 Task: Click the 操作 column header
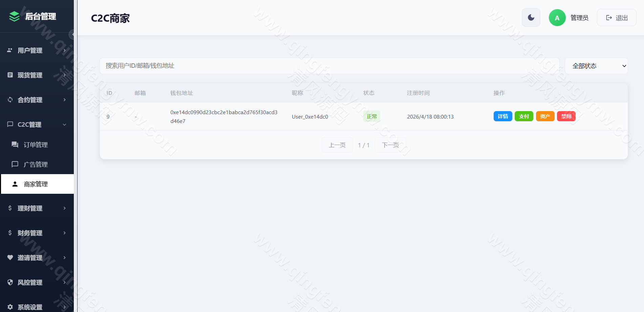point(499,93)
